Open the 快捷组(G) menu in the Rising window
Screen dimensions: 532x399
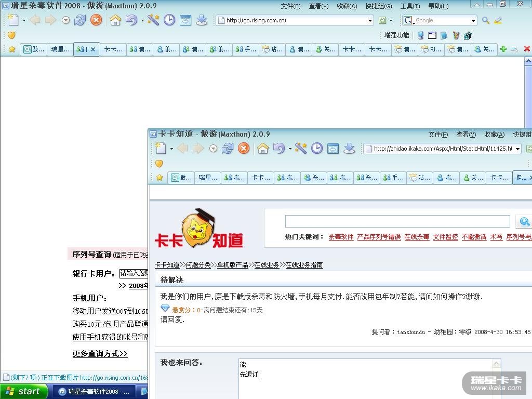pos(378,6)
